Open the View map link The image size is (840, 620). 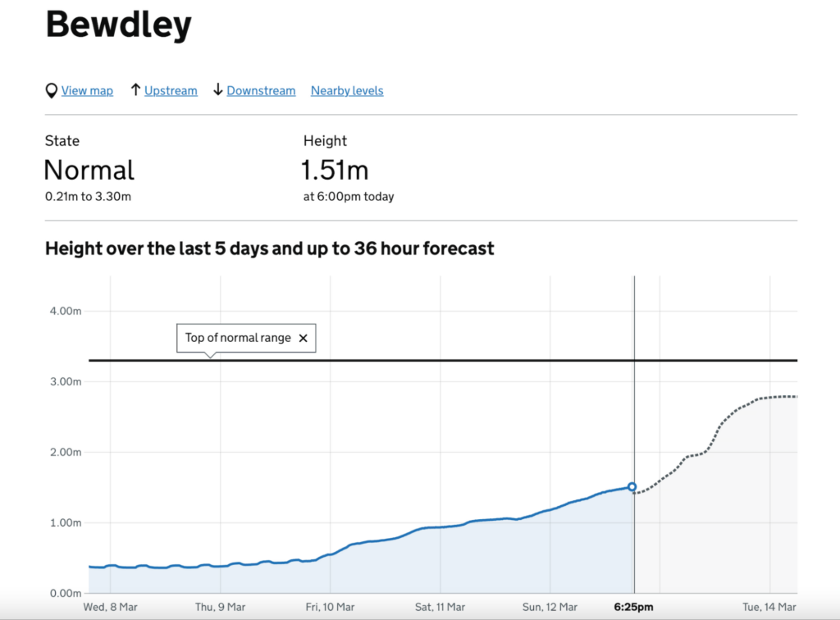click(87, 91)
